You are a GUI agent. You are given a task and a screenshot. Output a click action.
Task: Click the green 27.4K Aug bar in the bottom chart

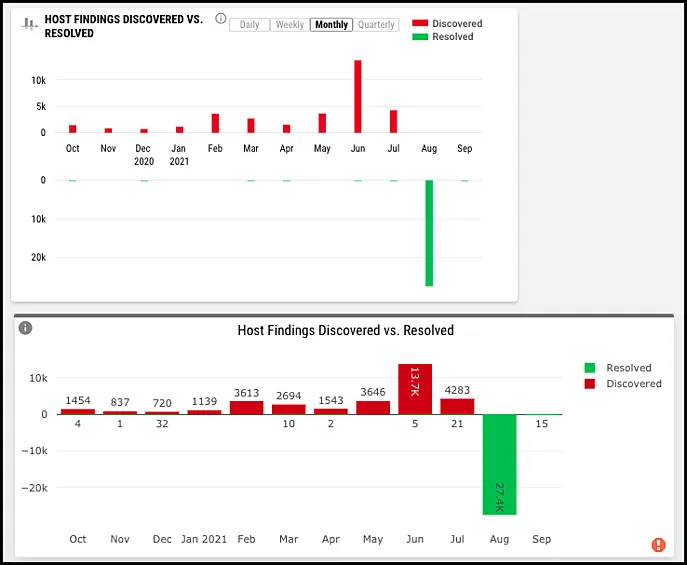[499, 465]
